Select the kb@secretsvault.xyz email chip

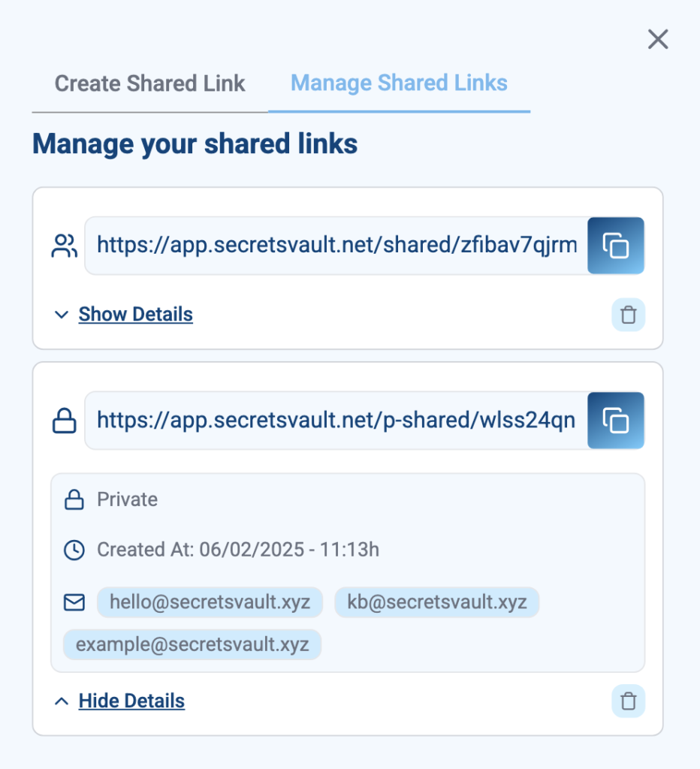click(437, 602)
